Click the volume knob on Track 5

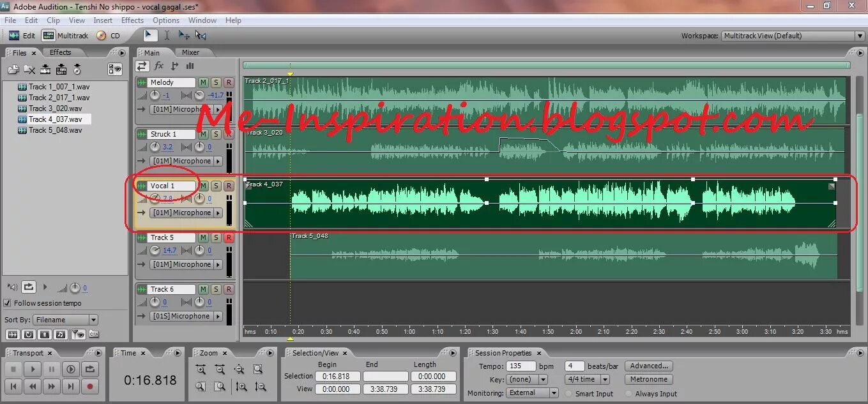(154, 250)
